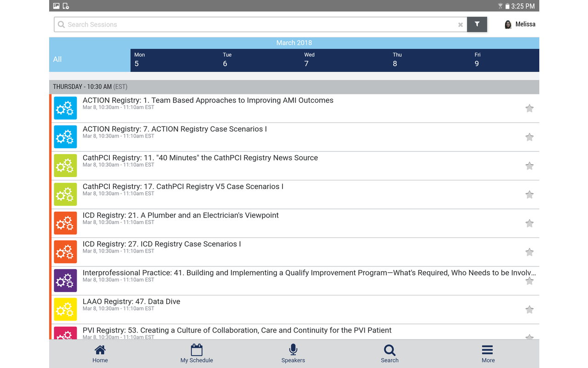Viewport: 588px width, 368px height.
Task: Star the "40 Minutes" CathPCI session
Action: tap(529, 166)
